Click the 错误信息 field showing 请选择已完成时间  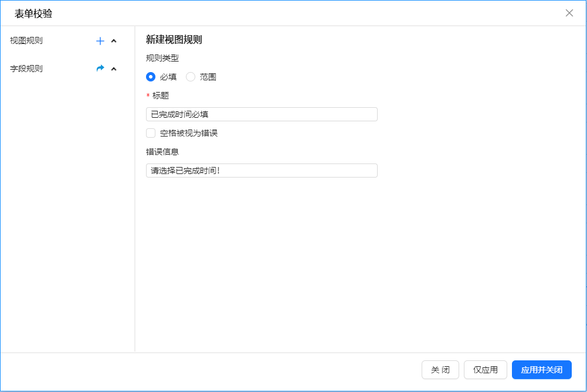262,170
